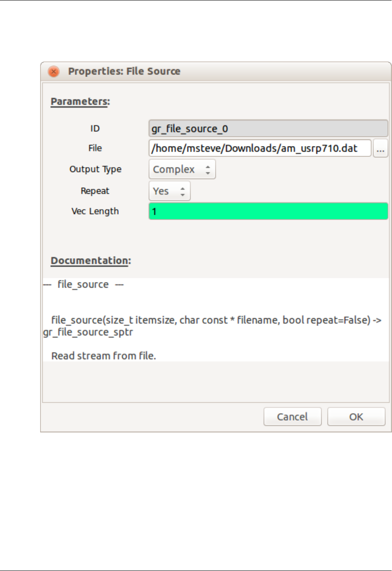Viewport: 392px width, 571px height.
Task: Click the 'File' parameter label
Action: tap(95, 148)
